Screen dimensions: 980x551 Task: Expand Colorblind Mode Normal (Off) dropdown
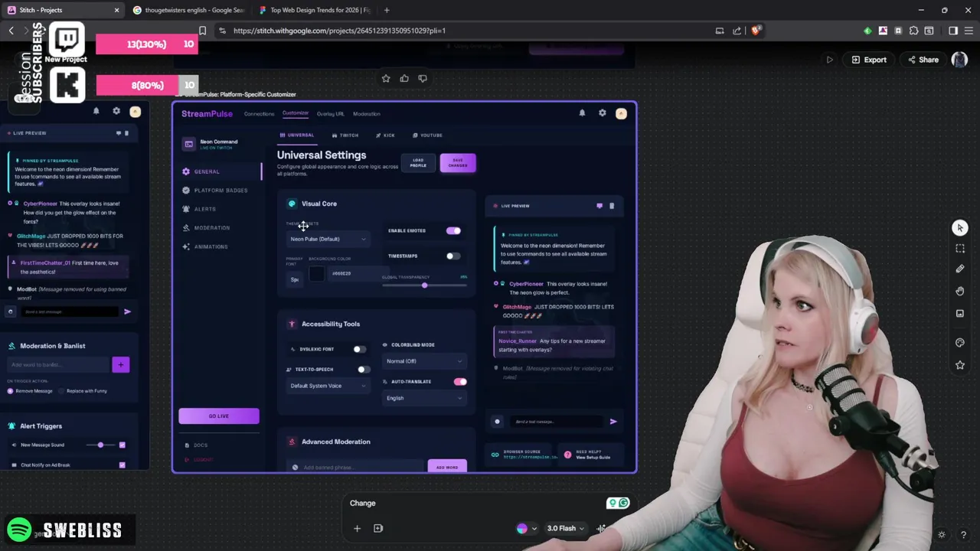[x=424, y=361]
